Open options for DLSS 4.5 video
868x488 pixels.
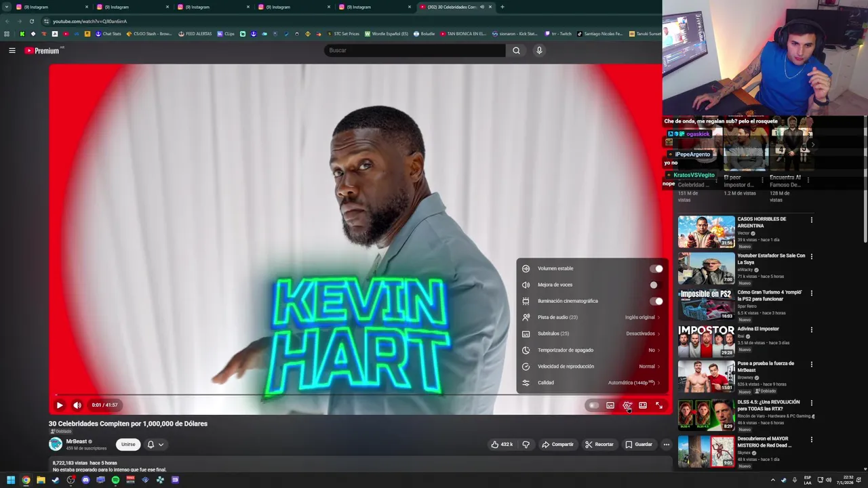coord(811,403)
